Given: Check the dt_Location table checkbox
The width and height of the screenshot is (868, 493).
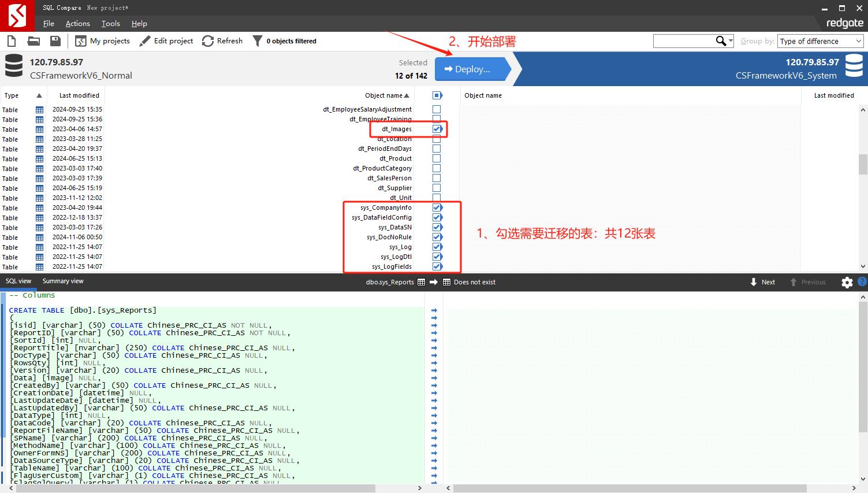Looking at the screenshot, I should (x=437, y=139).
